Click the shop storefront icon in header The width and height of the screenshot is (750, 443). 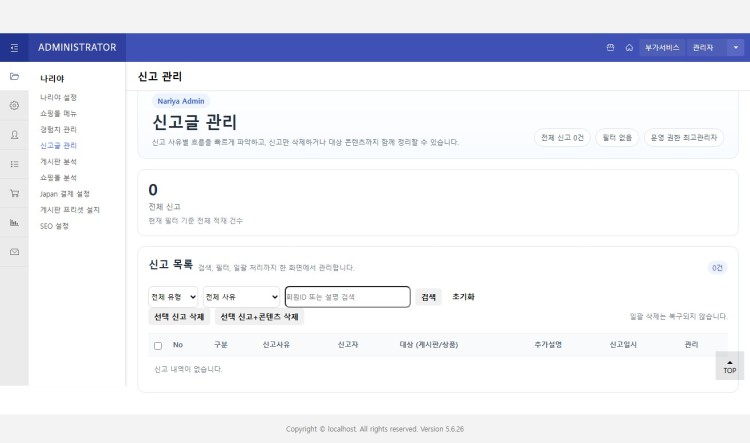click(x=610, y=47)
